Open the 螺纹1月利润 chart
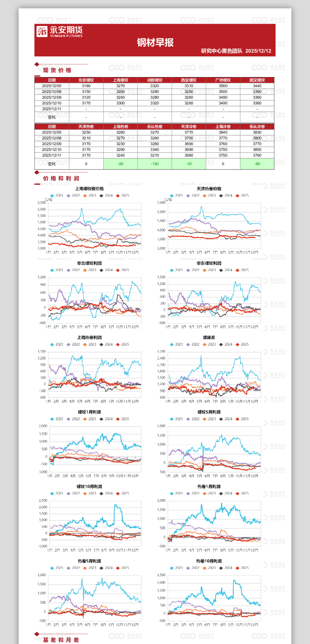 90,444
